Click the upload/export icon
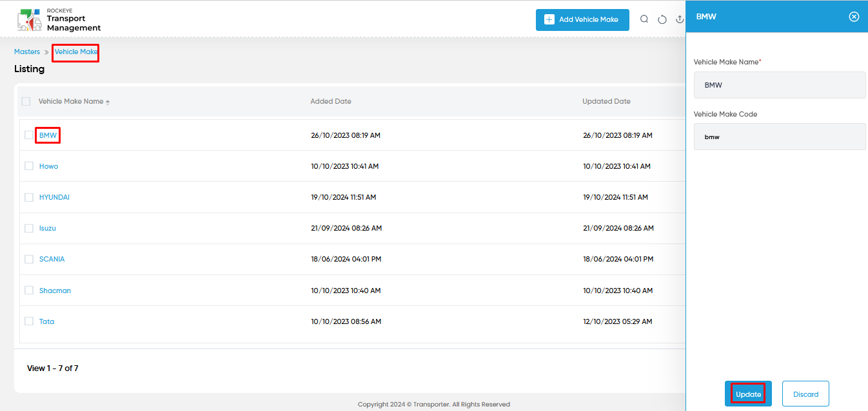The height and width of the screenshot is (411, 868). [680, 19]
